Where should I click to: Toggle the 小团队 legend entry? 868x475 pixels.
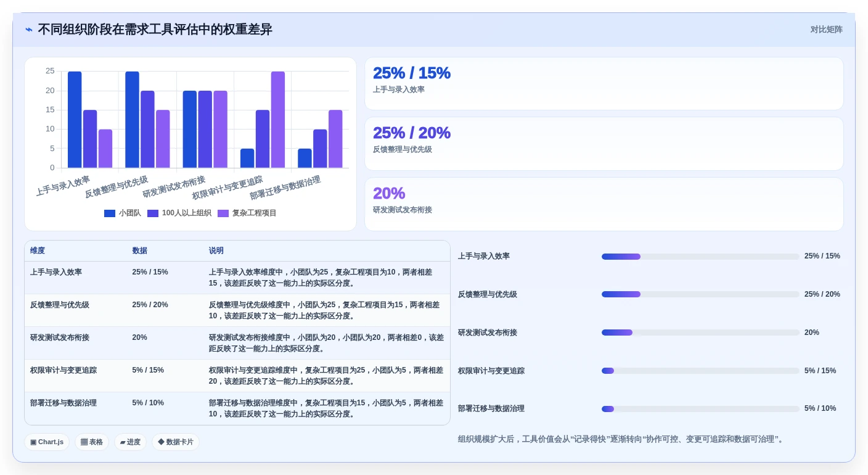tap(123, 213)
